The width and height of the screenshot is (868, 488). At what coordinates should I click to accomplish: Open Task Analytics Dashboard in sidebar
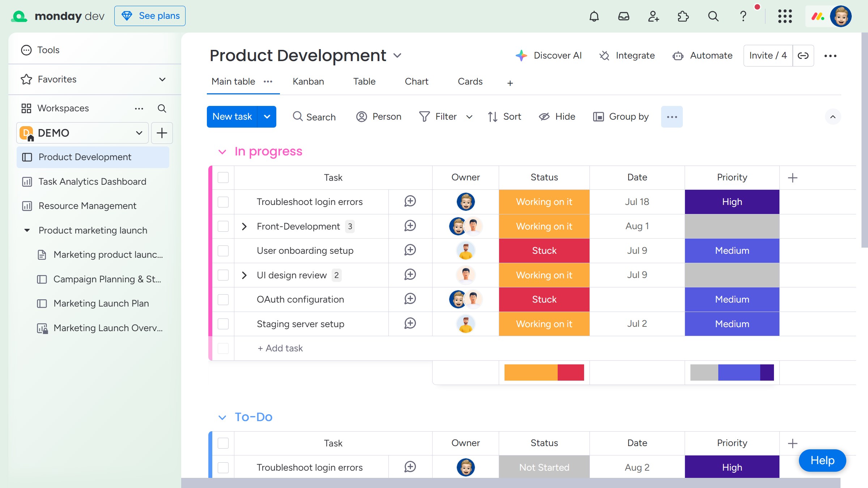point(93,181)
